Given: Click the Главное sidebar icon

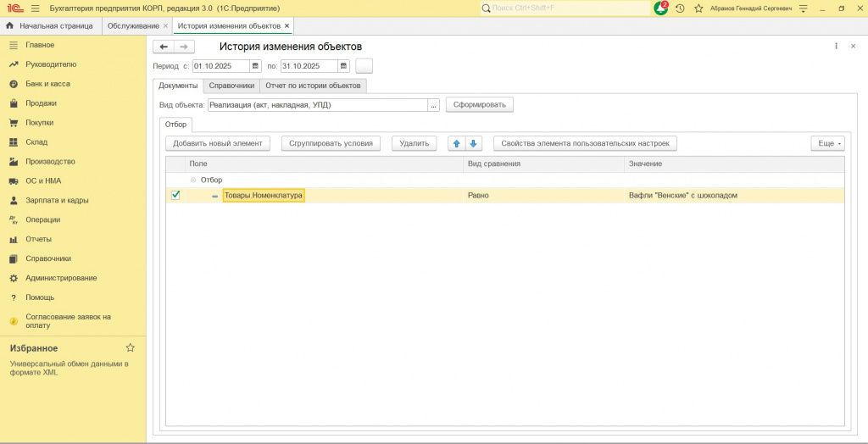Looking at the screenshot, I should point(14,45).
